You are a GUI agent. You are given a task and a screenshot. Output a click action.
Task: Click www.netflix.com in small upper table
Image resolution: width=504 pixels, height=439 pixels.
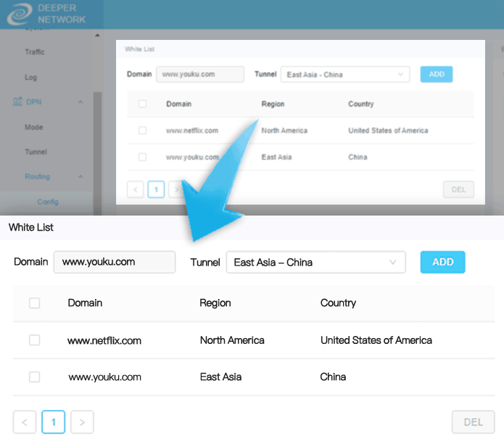click(x=192, y=131)
